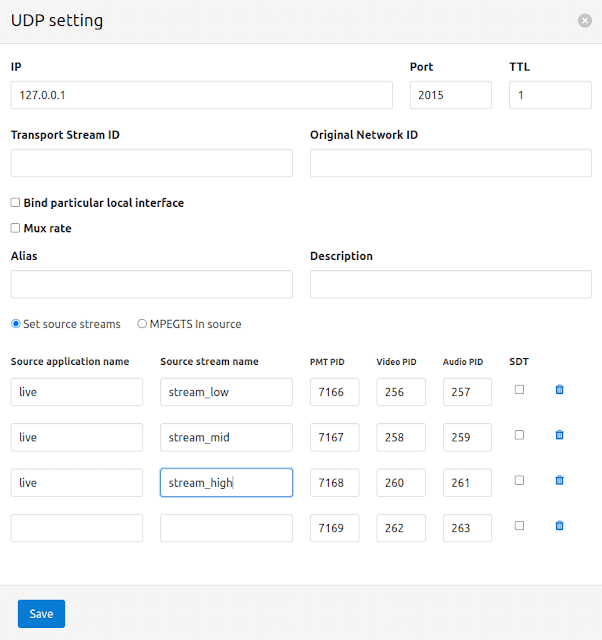Select the TTL input field
The width and height of the screenshot is (602, 640).
click(550, 95)
